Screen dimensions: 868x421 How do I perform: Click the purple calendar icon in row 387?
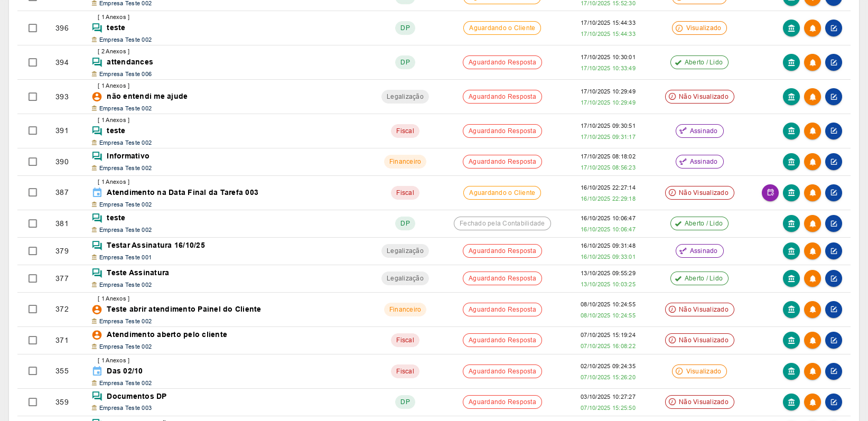pos(770,193)
